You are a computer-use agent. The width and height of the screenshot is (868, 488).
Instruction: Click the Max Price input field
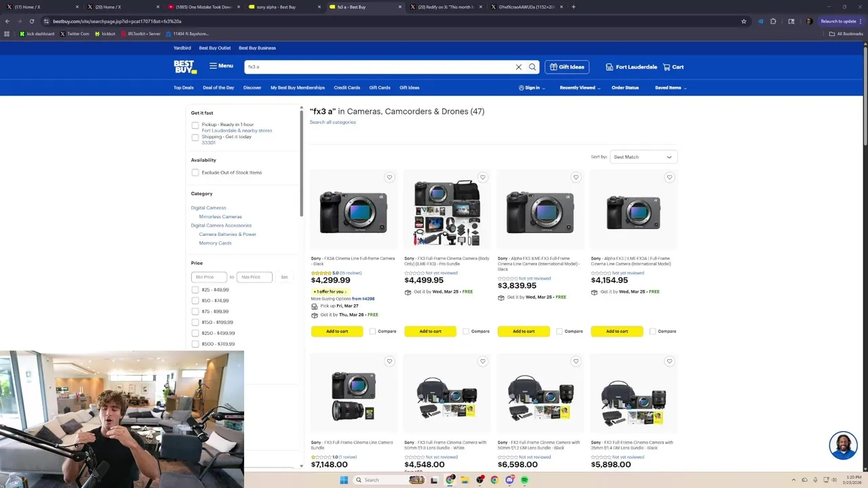tap(254, 277)
